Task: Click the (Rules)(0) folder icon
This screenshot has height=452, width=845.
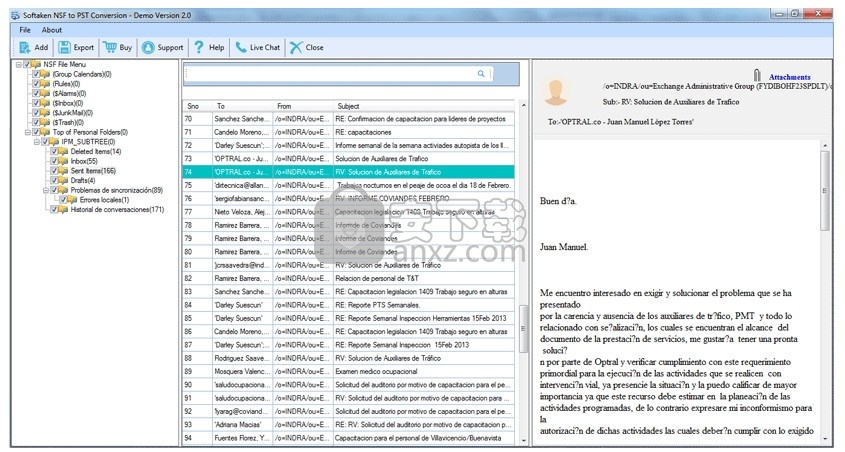Action: (x=45, y=84)
